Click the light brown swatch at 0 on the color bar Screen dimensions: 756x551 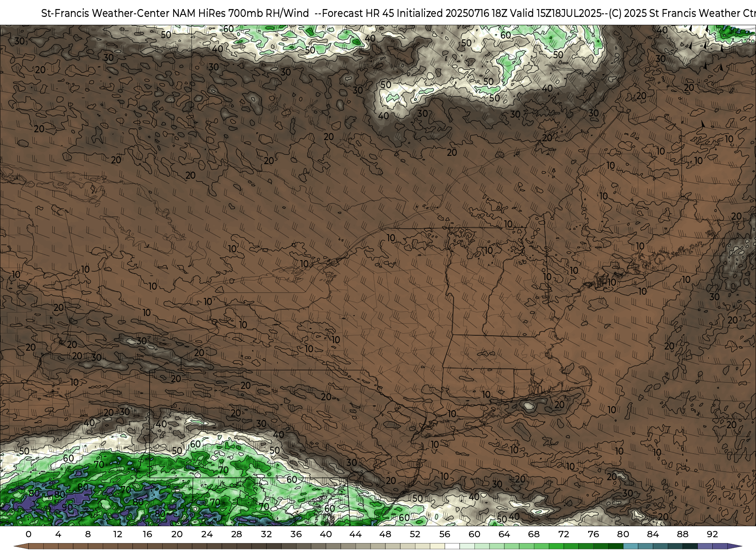click(x=36, y=547)
